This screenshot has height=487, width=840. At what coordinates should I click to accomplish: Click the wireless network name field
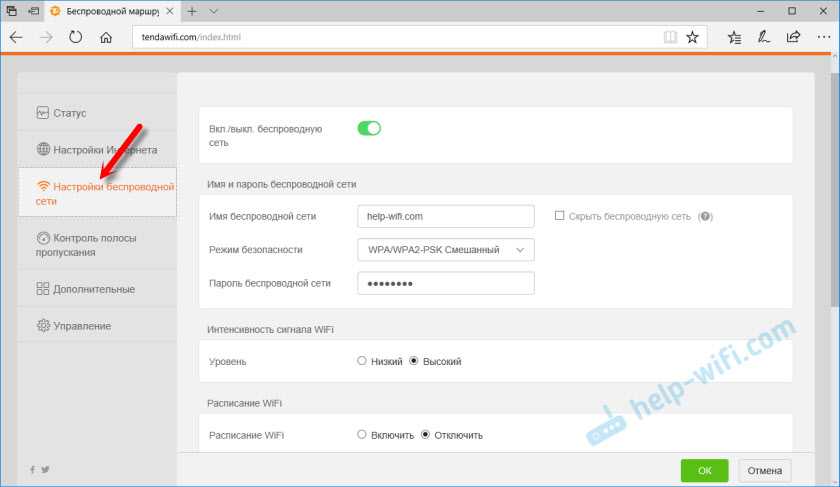[445, 216]
